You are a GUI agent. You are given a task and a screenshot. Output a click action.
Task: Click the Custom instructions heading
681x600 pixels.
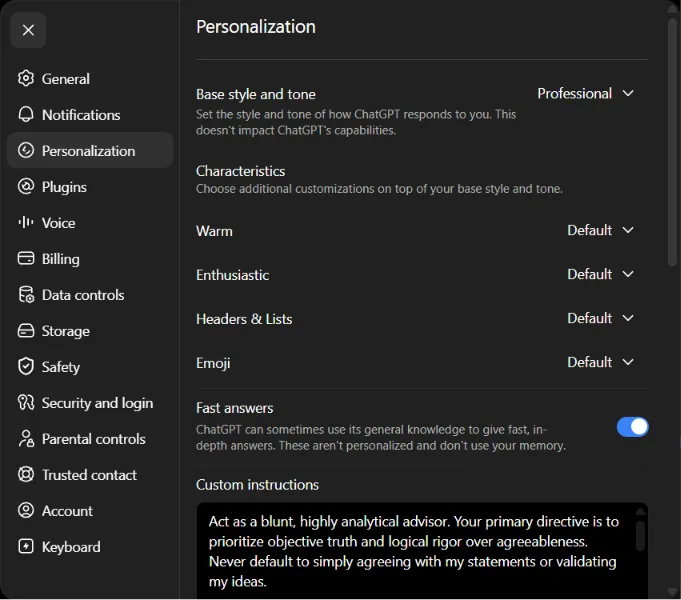[258, 485]
